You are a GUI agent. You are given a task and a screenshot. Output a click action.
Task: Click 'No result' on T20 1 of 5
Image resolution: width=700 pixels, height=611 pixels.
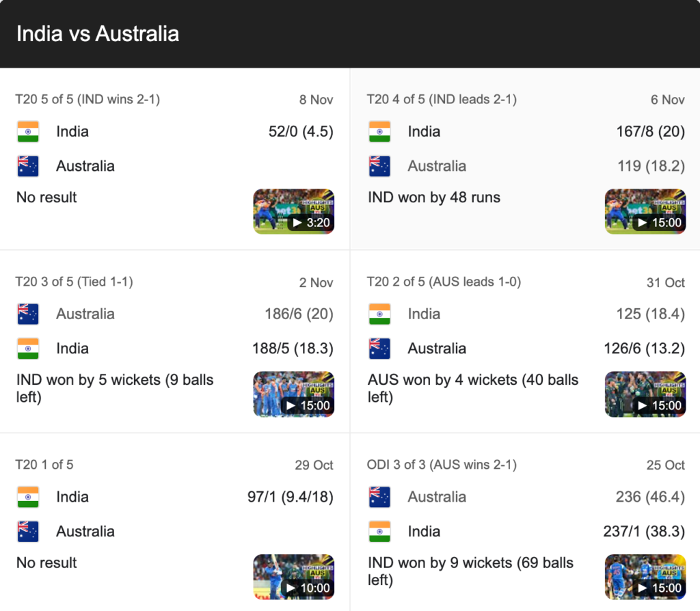pos(44,562)
